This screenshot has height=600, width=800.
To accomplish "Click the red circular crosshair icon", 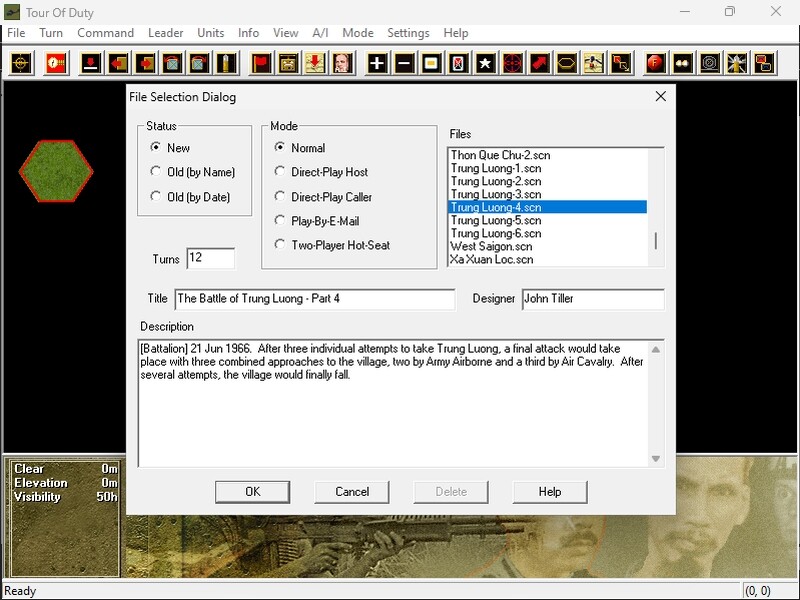I will click(x=512, y=64).
